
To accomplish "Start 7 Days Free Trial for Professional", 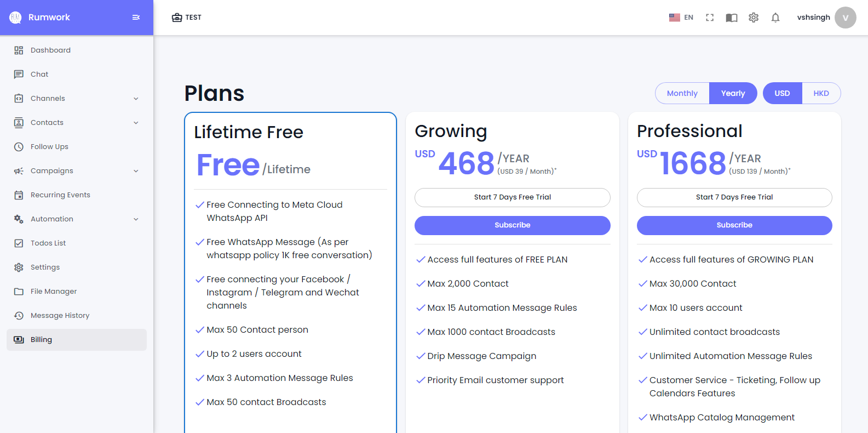I will pos(734,197).
